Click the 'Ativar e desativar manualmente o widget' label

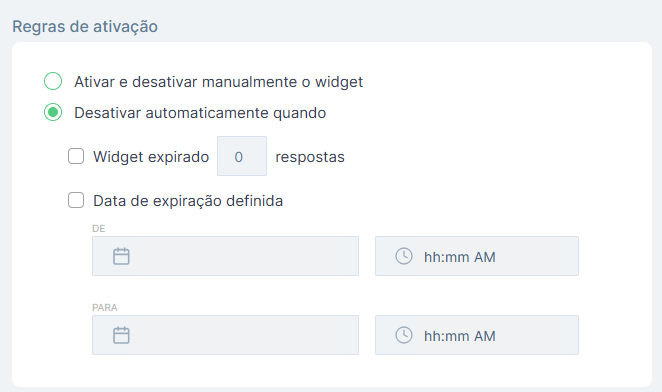219,82
